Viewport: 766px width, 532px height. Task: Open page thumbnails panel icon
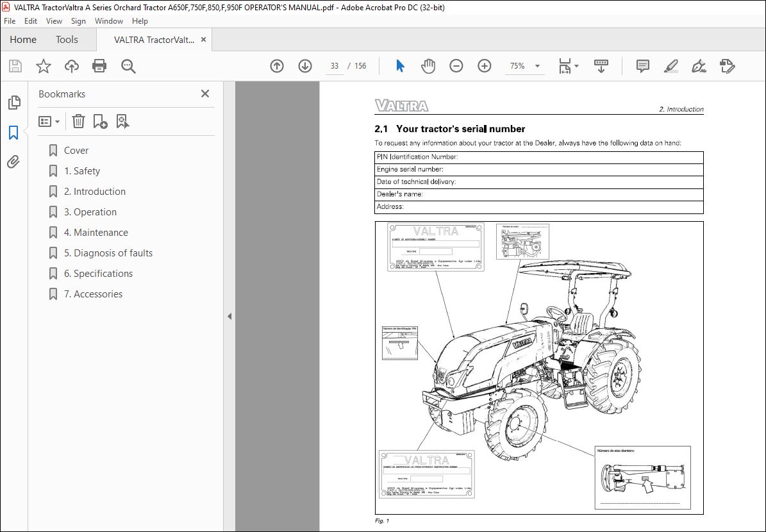14,102
